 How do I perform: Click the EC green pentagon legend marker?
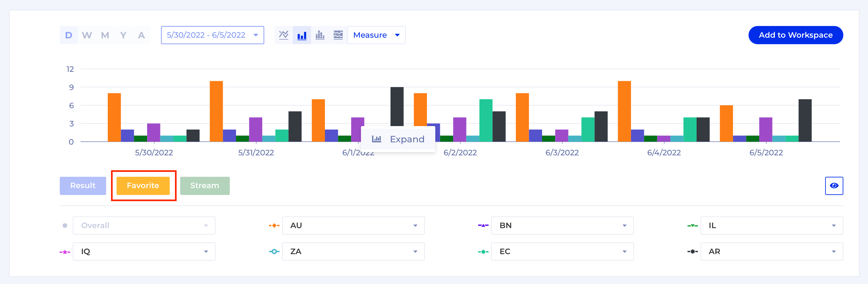(x=483, y=252)
